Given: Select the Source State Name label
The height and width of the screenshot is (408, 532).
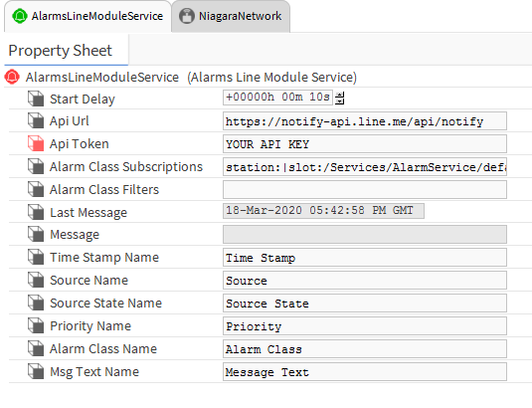Looking at the screenshot, I should [105, 304].
